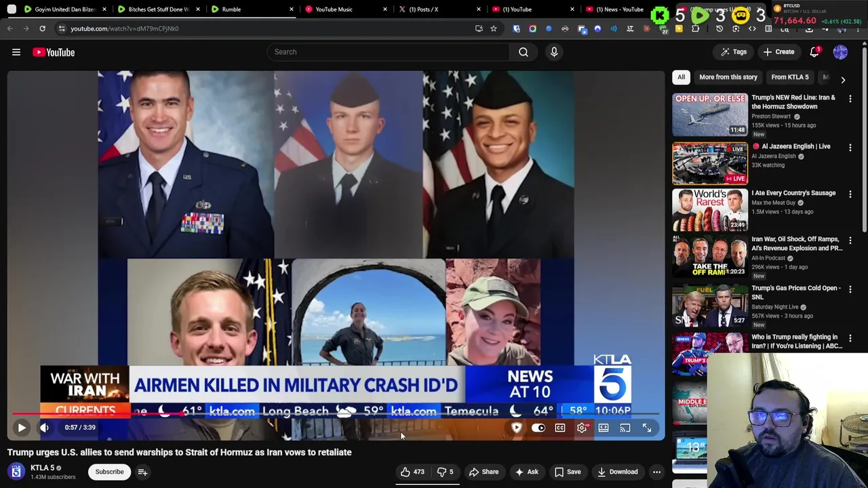The image size is (868, 488).
Task: Open the browser history clock icon
Action: pyautogui.click(x=719, y=28)
